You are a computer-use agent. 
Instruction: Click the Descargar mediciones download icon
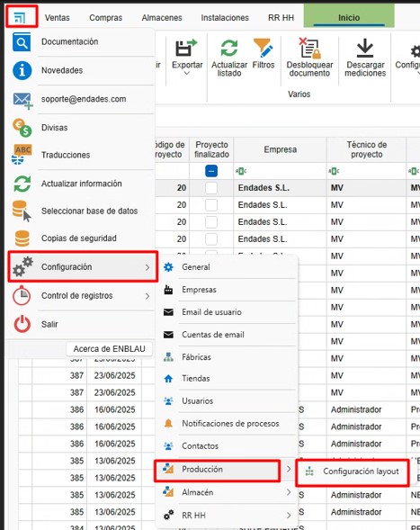[365, 48]
